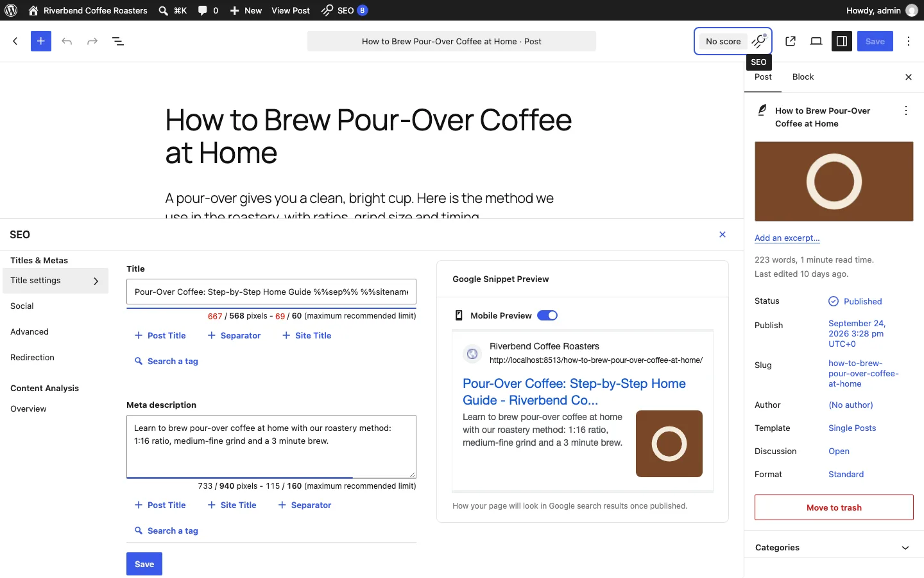Image resolution: width=924 pixels, height=578 pixels.
Task: Open Discussion setting Open
Action: (x=839, y=451)
